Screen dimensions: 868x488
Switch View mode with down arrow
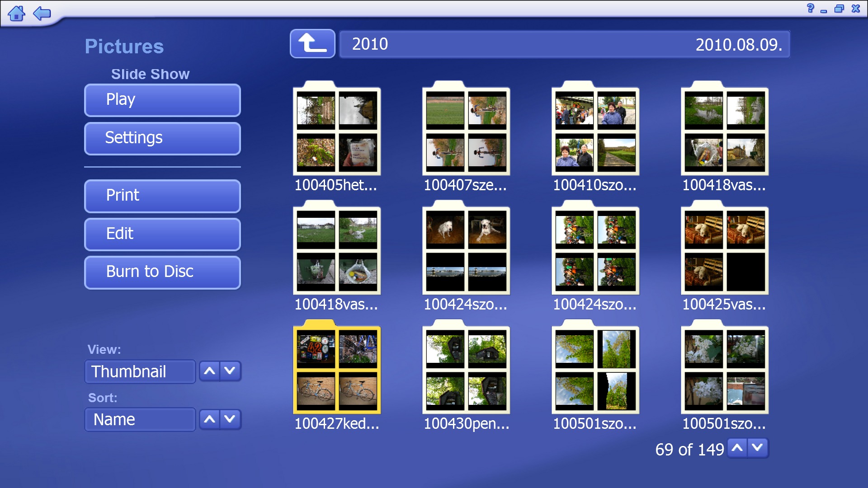230,371
